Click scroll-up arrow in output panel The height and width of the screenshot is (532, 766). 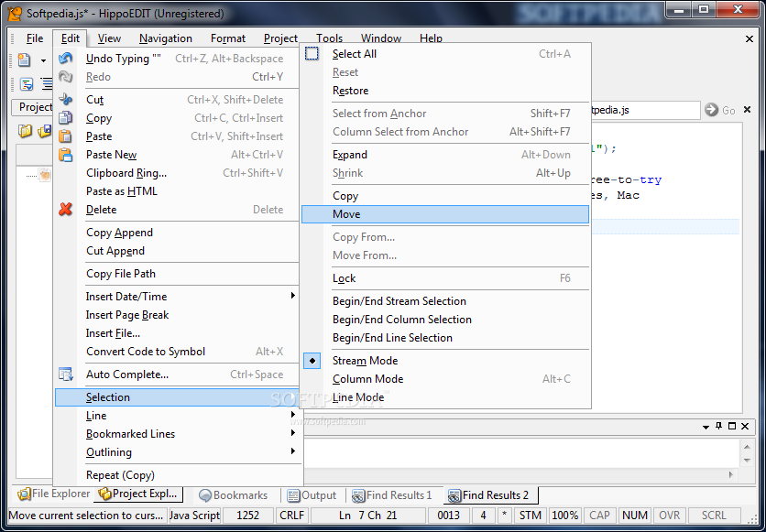(747, 446)
